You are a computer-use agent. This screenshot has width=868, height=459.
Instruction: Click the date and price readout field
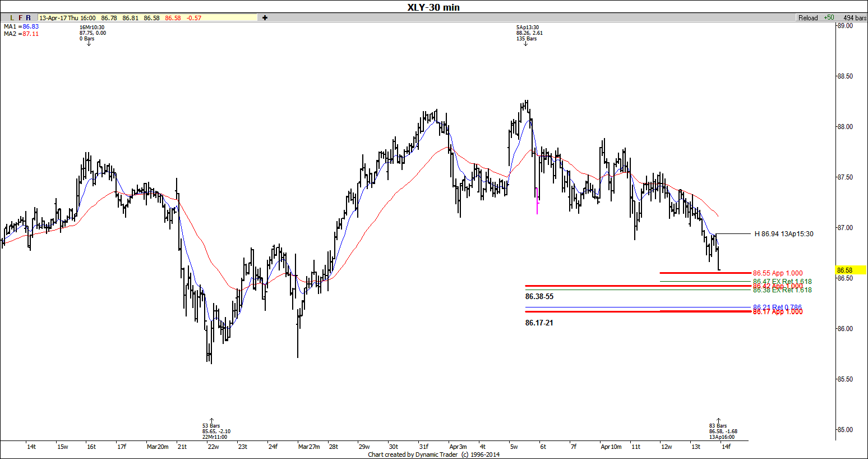pos(147,18)
